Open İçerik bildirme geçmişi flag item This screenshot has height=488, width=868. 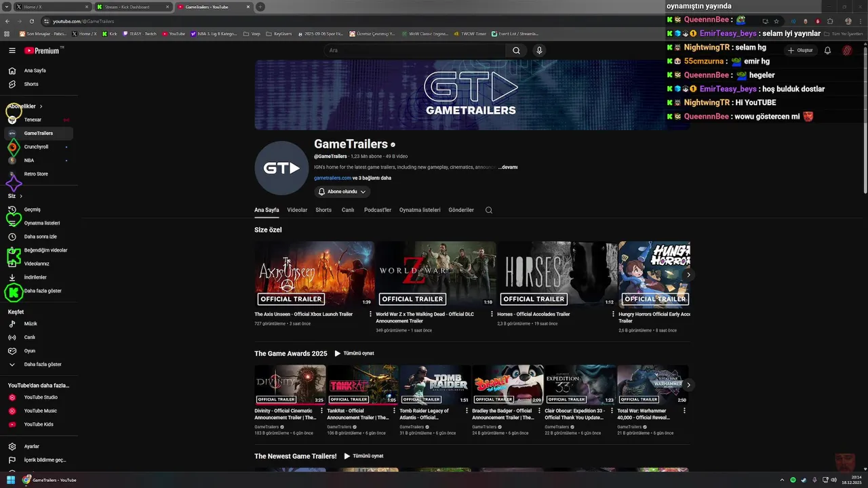[37, 460]
